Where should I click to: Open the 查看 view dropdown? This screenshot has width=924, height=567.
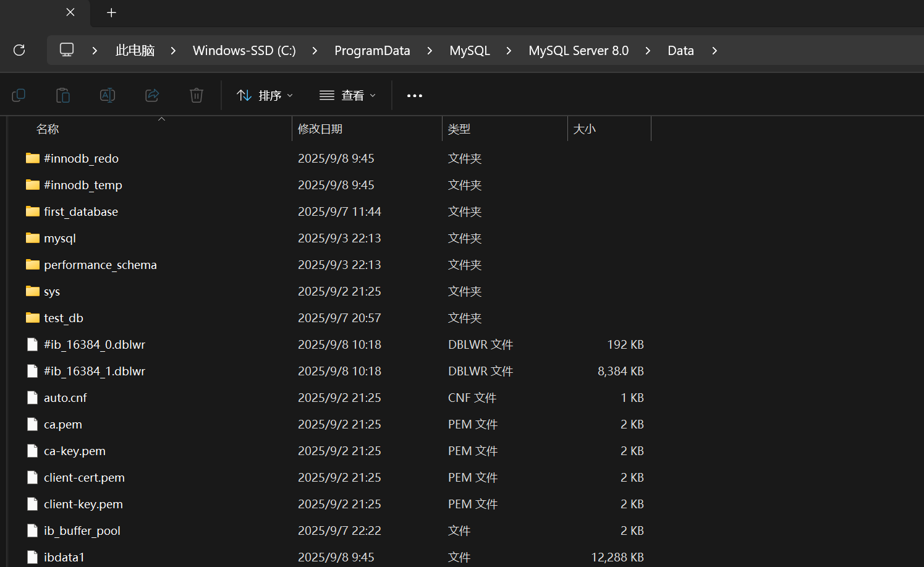point(347,95)
